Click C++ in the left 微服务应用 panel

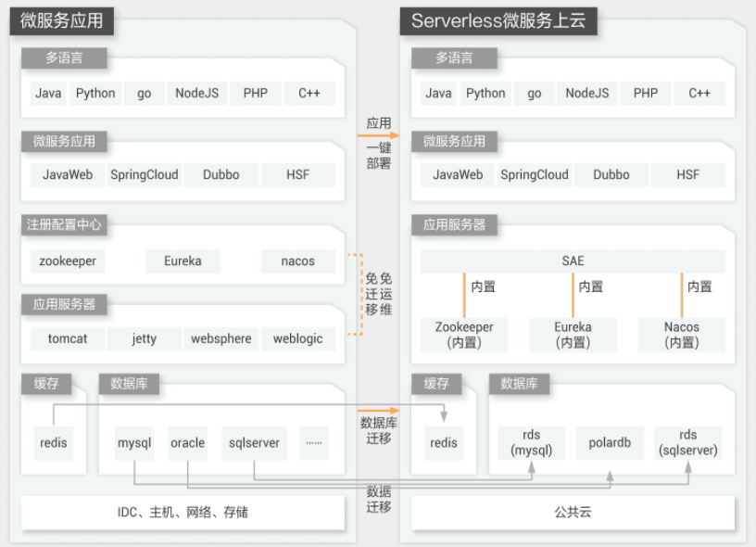click(309, 93)
